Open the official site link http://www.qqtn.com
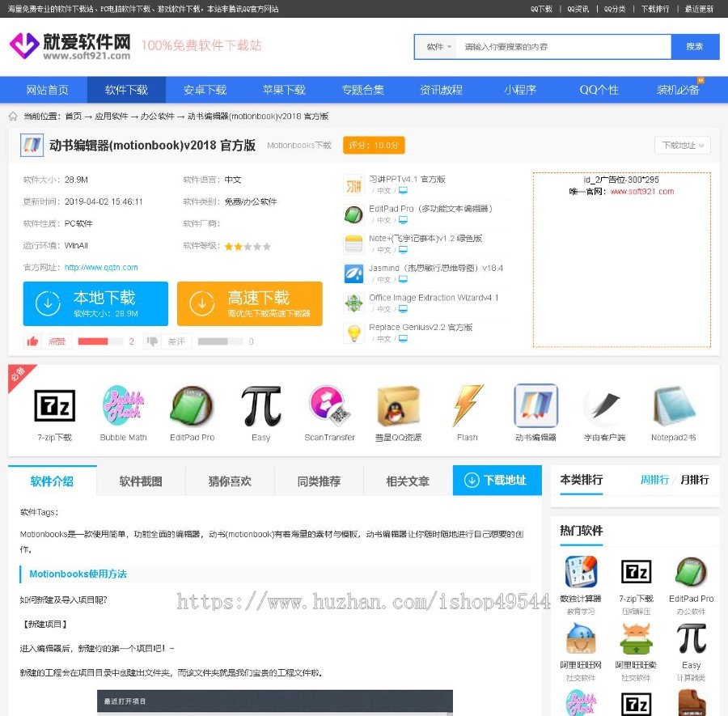This screenshot has width=728, height=716. click(x=101, y=268)
